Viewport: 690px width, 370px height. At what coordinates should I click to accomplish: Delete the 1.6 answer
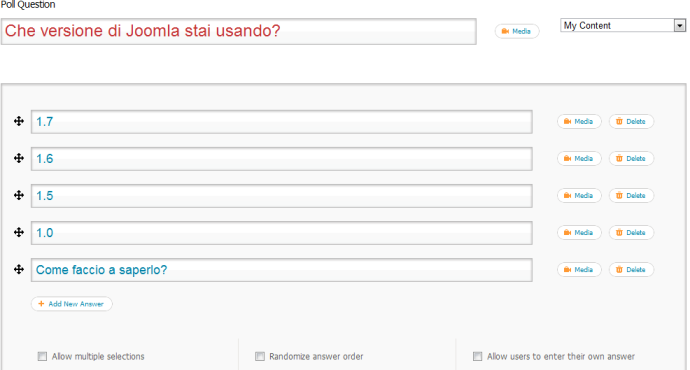point(631,158)
